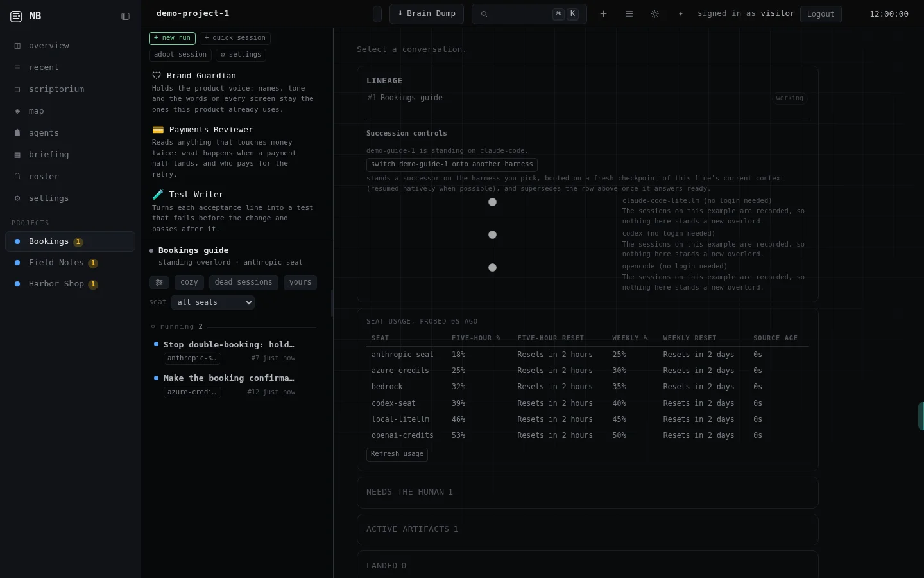
Task: Click the agents icon in the sidebar
Action: coord(17,133)
